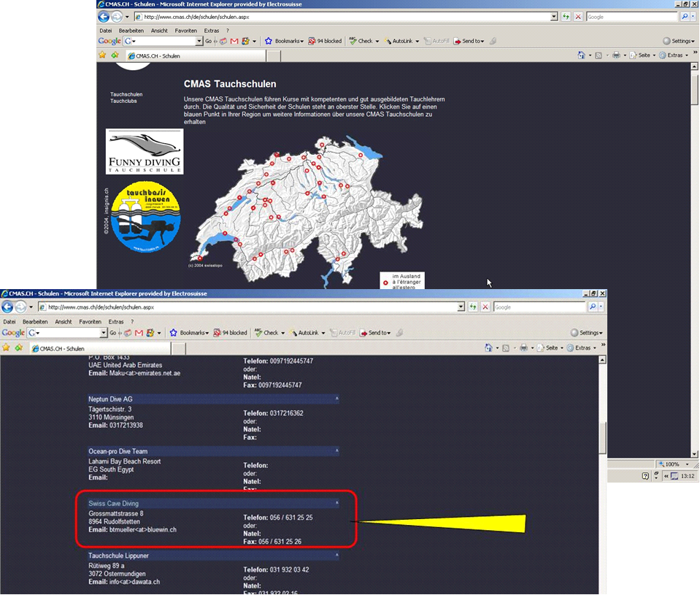700x595 pixels.
Task: Open Tauchclubs link in sidebar
Action: tap(123, 101)
